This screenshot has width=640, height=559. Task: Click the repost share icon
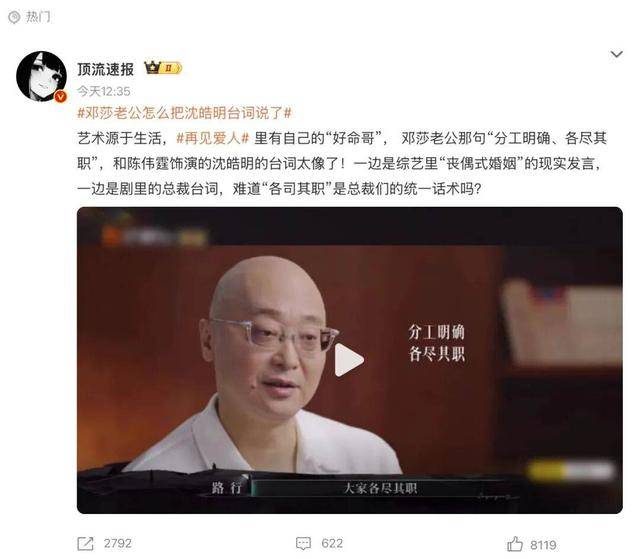[85, 543]
